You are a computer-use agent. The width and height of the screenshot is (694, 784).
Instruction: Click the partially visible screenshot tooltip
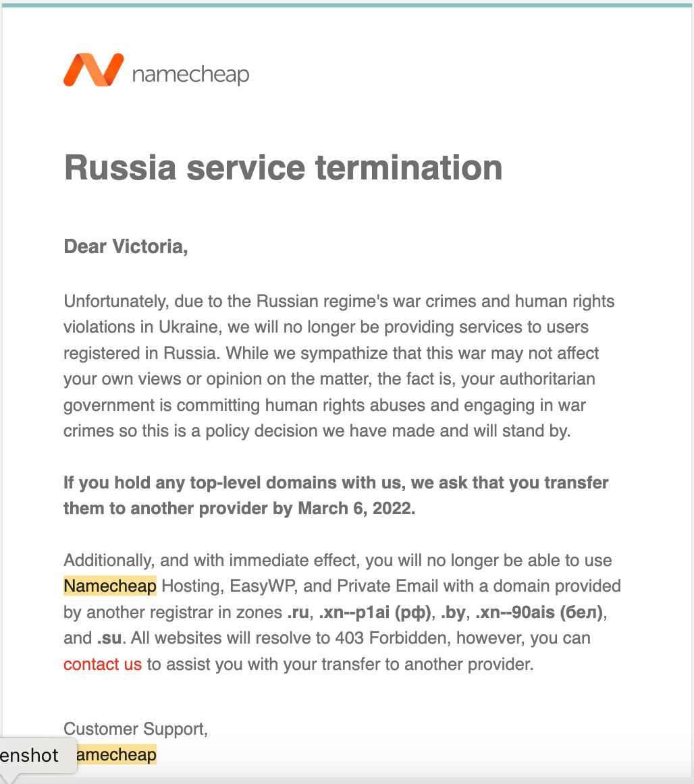click(30, 755)
